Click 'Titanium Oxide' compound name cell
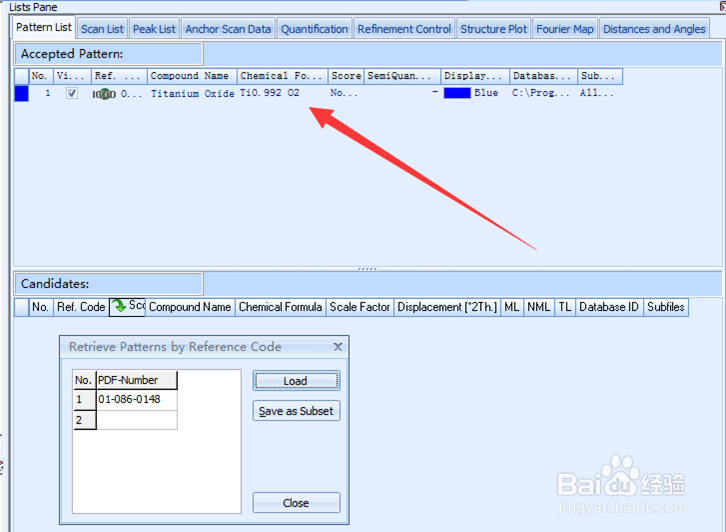Viewport: 726px width, 532px height. click(192, 94)
